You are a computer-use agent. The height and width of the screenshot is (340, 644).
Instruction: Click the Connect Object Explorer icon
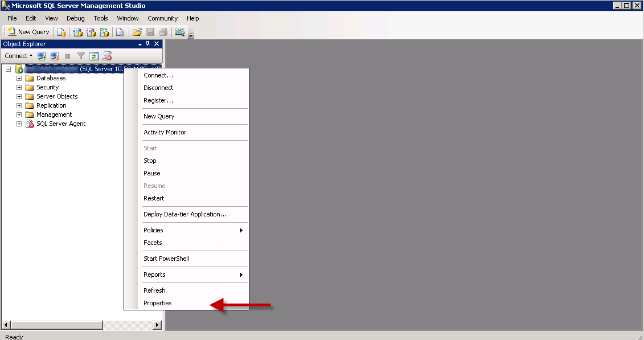[42, 56]
